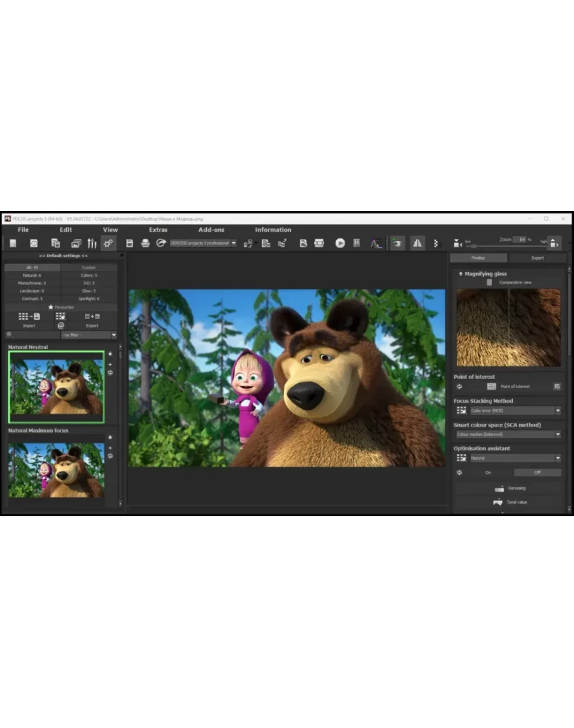The image size is (574, 728).
Task: Reset point of interest with arrows icon
Action: [x=460, y=387]
